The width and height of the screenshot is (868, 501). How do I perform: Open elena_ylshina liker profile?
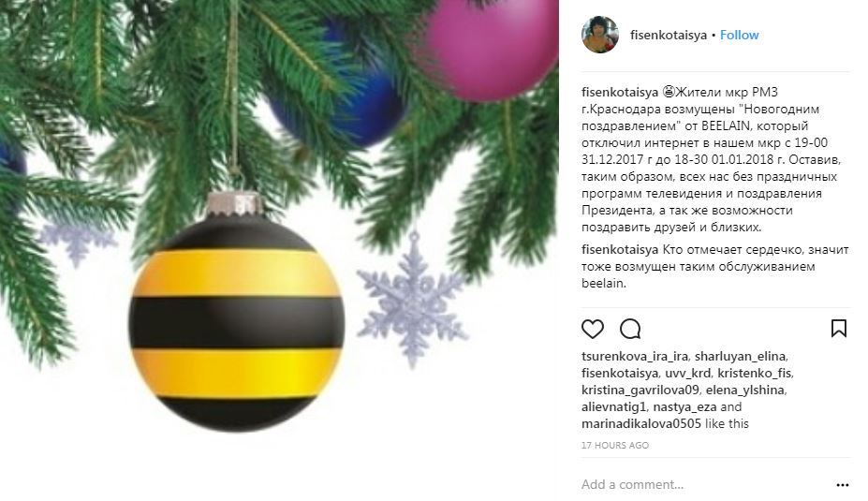744,390
